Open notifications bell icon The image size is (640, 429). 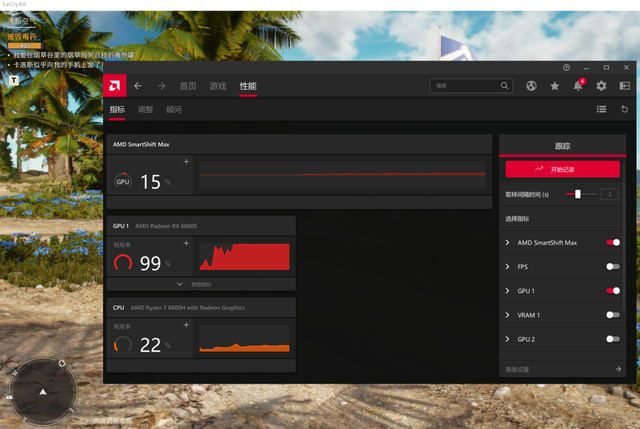(578, 85)
